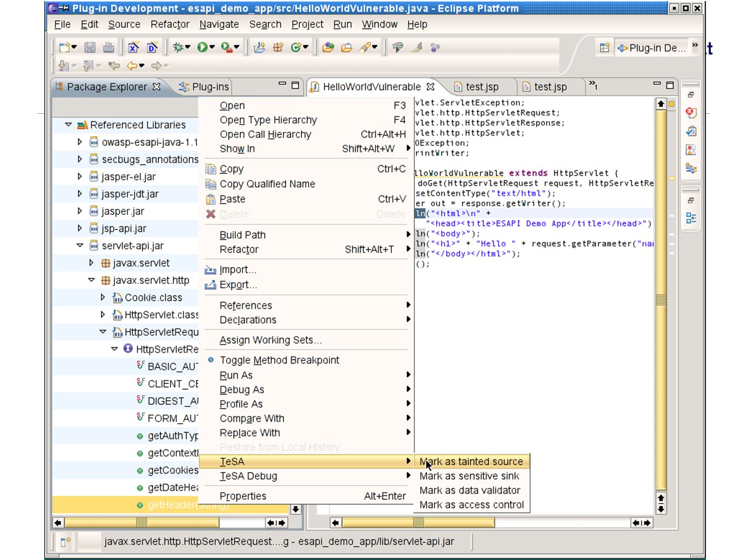This screenshot has height=560, width=747.
Task: Expand the jasper.jar tree node
Action: click(x=80, y=211)
